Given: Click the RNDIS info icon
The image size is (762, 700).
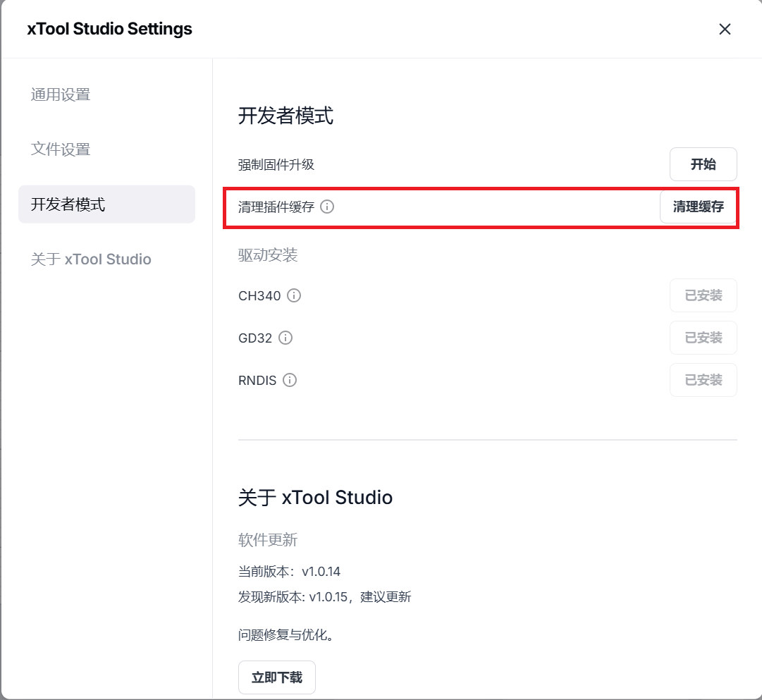Looking at the screenshot, I should 290,380.
